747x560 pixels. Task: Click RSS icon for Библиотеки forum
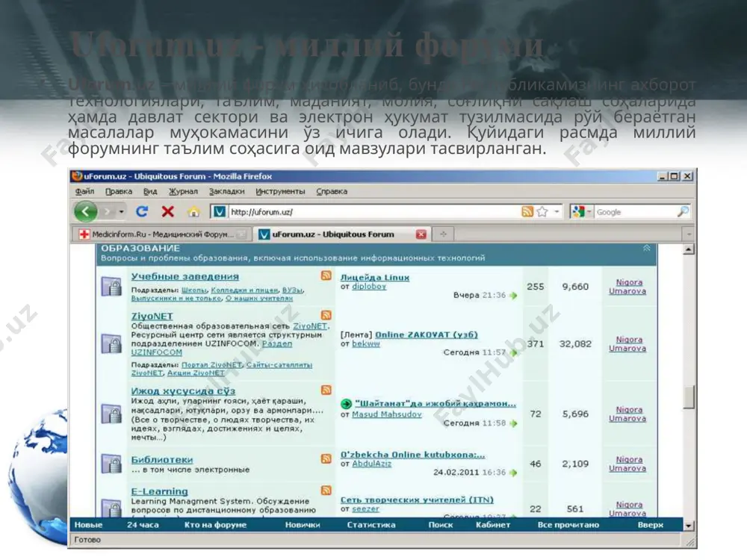326,458
